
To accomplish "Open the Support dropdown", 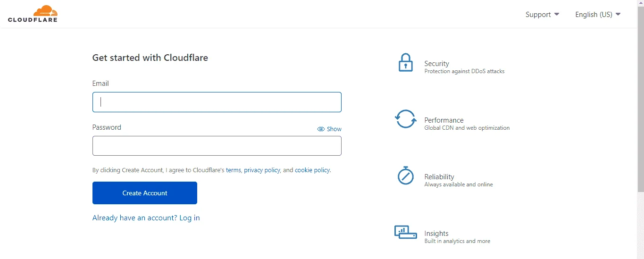I will click(543, 15).
